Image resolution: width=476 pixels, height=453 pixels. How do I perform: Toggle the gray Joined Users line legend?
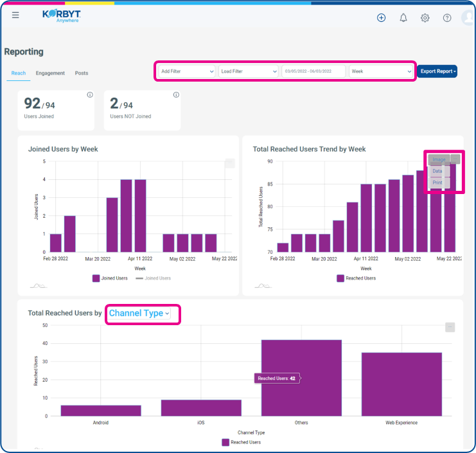tap(154, 278)
